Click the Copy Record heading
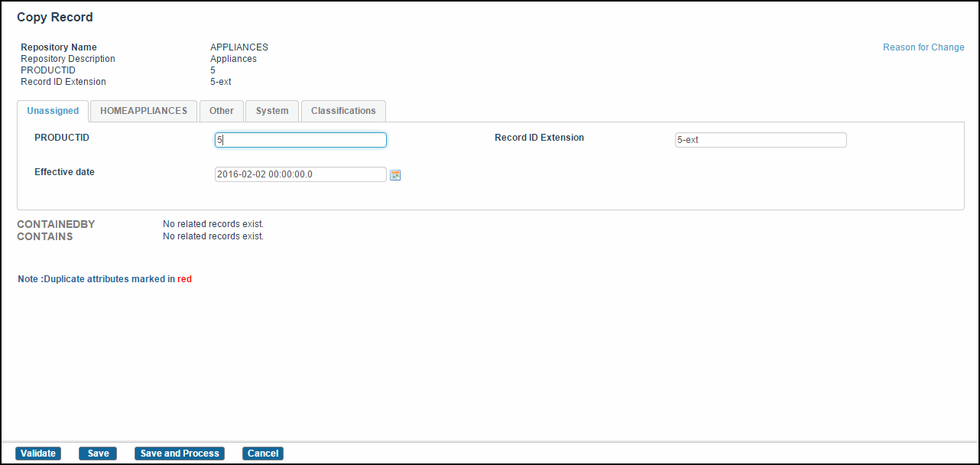 point(55,17)
